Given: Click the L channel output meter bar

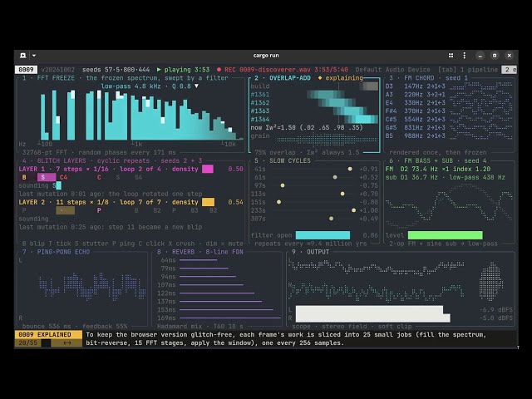Looking at the screenshot, I should 369,309.
